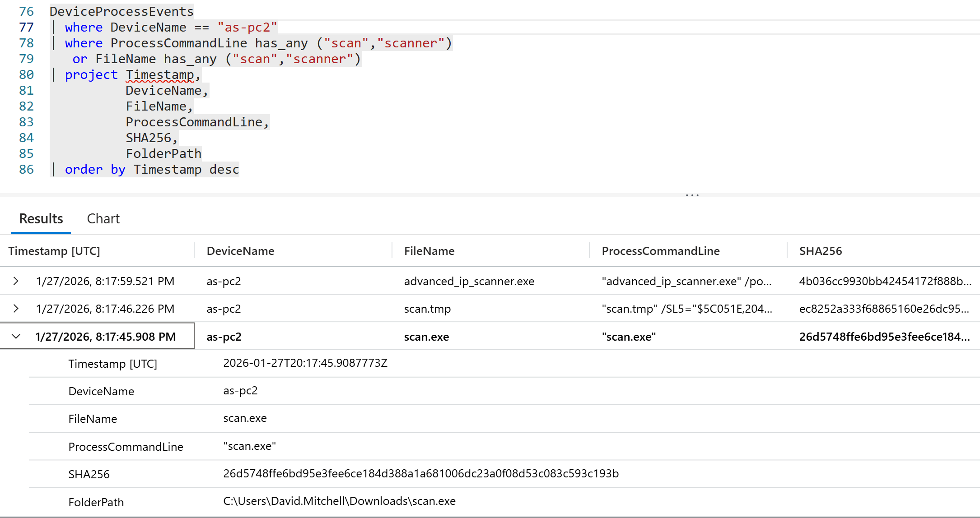Click the advanced_ip_scanner.exe SHA256 cell
This screenshot has height=518, width=980.
884,281
